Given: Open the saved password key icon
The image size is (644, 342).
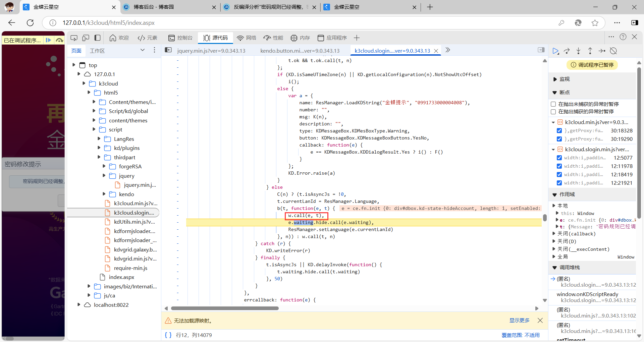Looking at the screenshot, I should (561, 23).
